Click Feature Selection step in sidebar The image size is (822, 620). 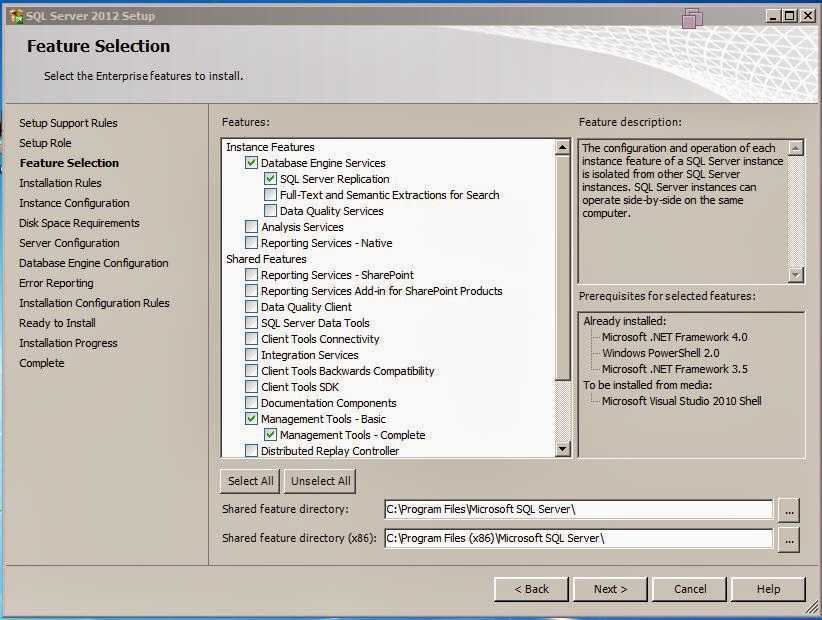pos(69,163)
